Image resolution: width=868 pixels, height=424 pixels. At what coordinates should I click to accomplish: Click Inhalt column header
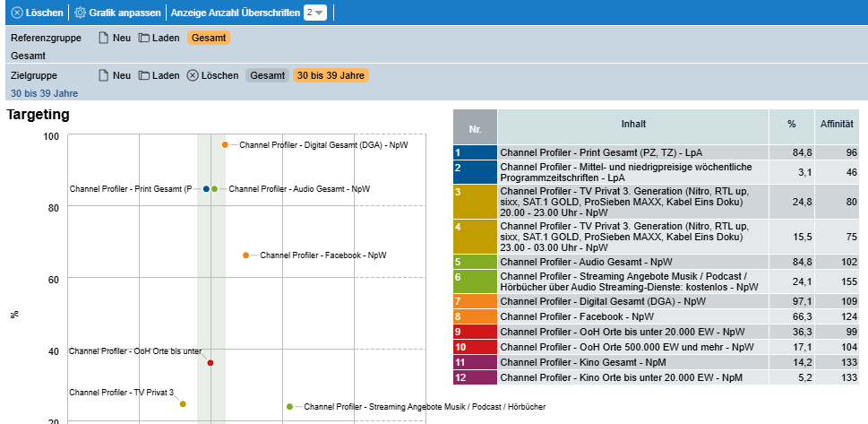pyautogui.click(x=632, y=124)
